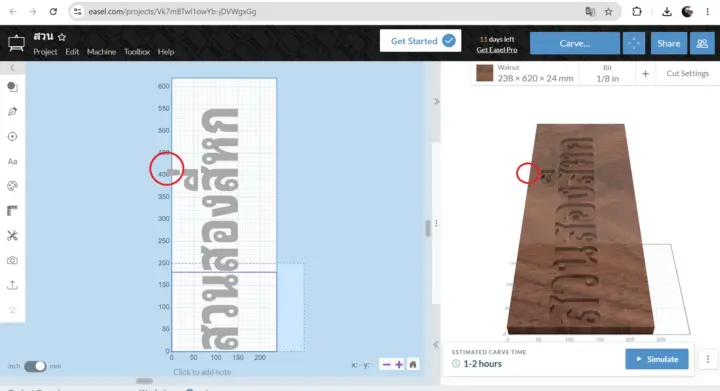Select the Drill point circle tool
Screen dimensions: 720x391
pyautogui.click(x=12, y=136)
